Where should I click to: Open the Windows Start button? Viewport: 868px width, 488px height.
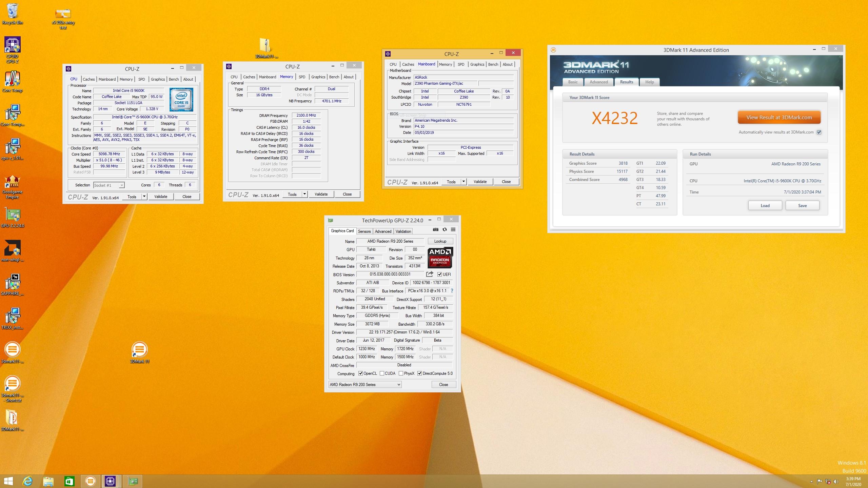(8, 481)
